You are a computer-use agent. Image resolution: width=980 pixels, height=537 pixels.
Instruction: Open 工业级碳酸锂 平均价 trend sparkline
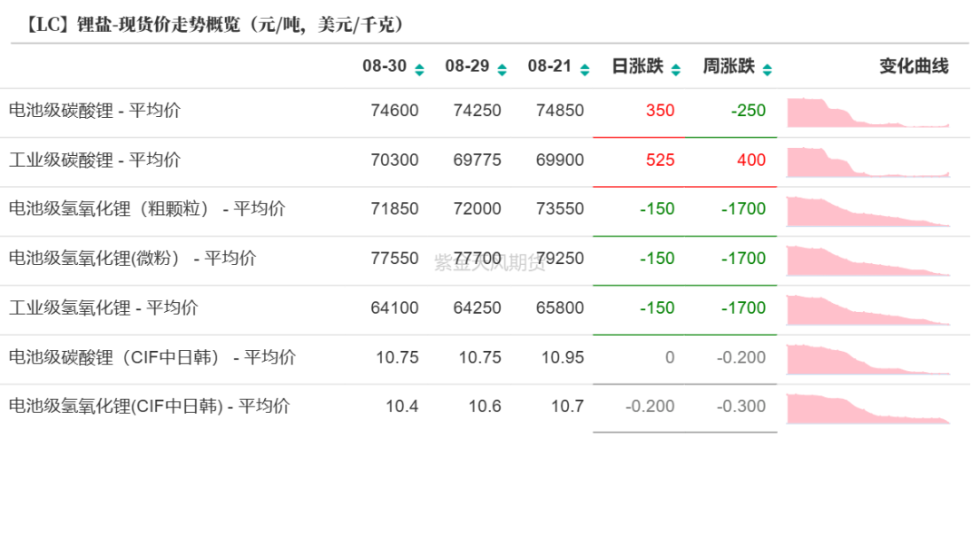[867, 162]
